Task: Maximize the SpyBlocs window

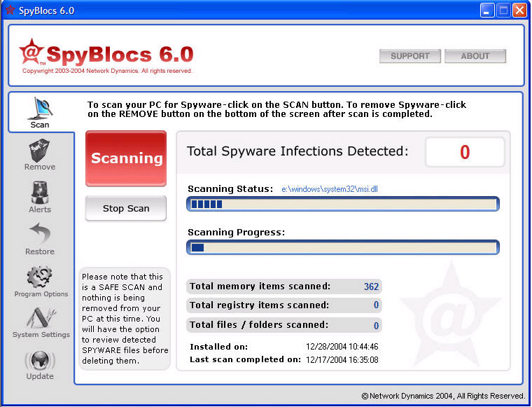Action: (503, 11)
